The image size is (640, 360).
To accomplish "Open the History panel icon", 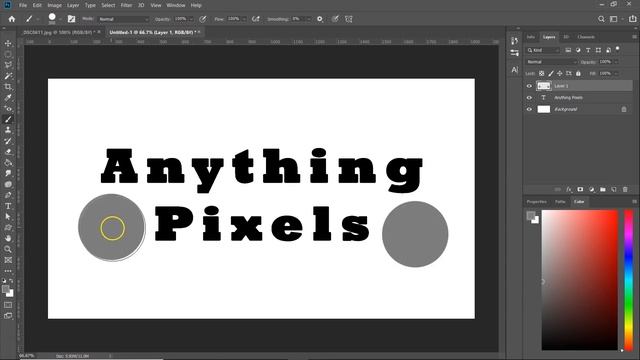I will pyautogui.click(x=514, y=40).
